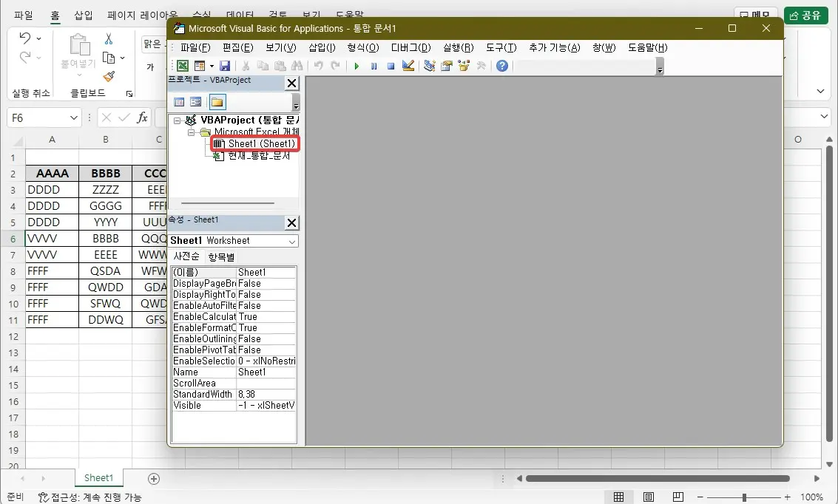Toggle Folders view in project panel
Image resolution: width=838 pixels, height=504 pixels.
[217, 101]
